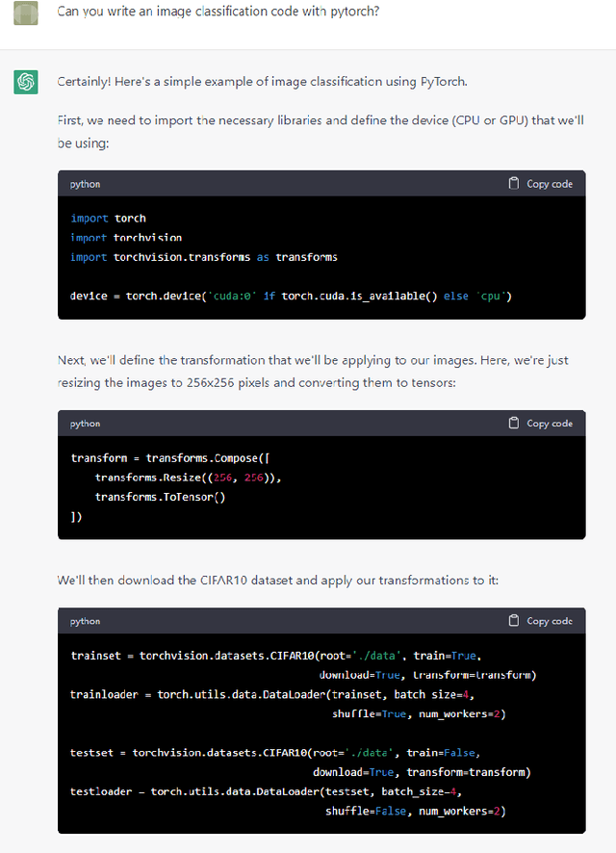
Task: Click the python label on the first code block
Action: (x=85, y=184)
